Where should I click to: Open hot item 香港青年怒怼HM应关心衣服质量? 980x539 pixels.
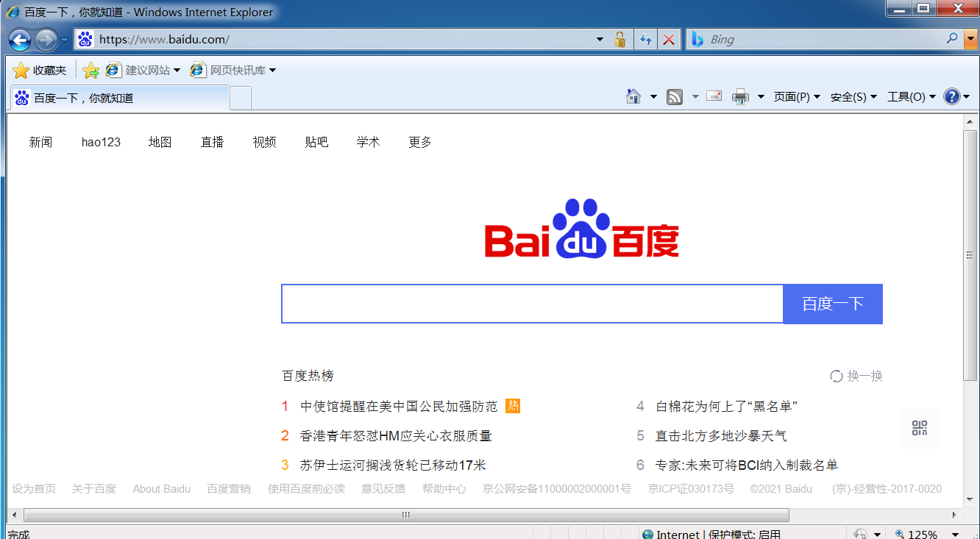396,436
